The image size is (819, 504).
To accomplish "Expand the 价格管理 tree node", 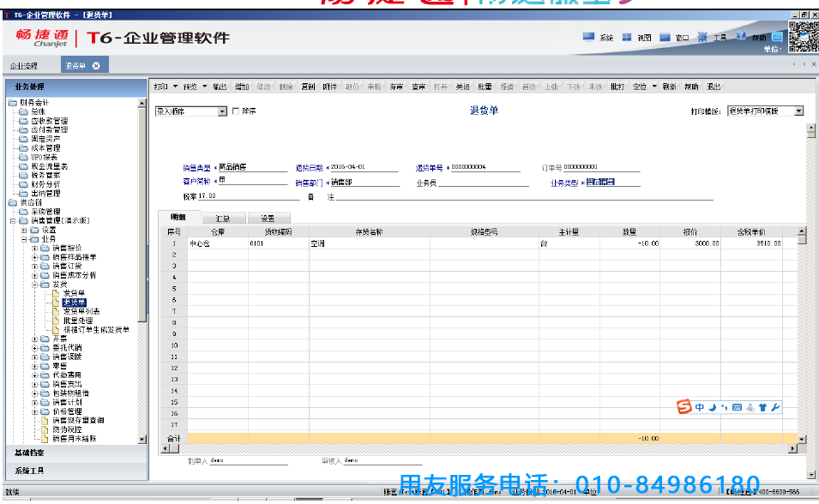I will tap(34, 411).
